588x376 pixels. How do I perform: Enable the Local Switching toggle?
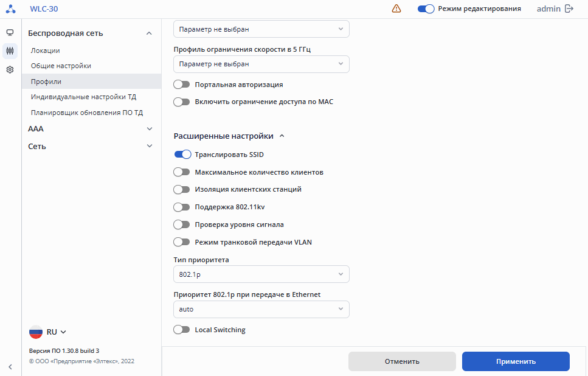(182, 330)
